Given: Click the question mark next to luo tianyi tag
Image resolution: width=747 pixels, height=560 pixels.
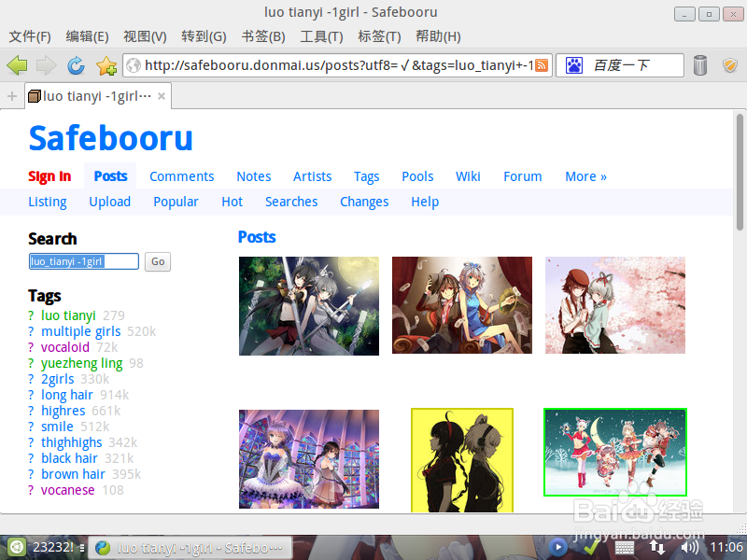Looking at the screenshot, I should [x=31, y=315].
